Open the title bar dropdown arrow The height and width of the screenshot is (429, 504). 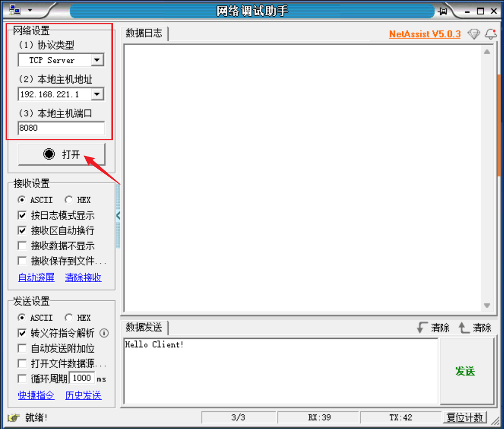point(30,10)
